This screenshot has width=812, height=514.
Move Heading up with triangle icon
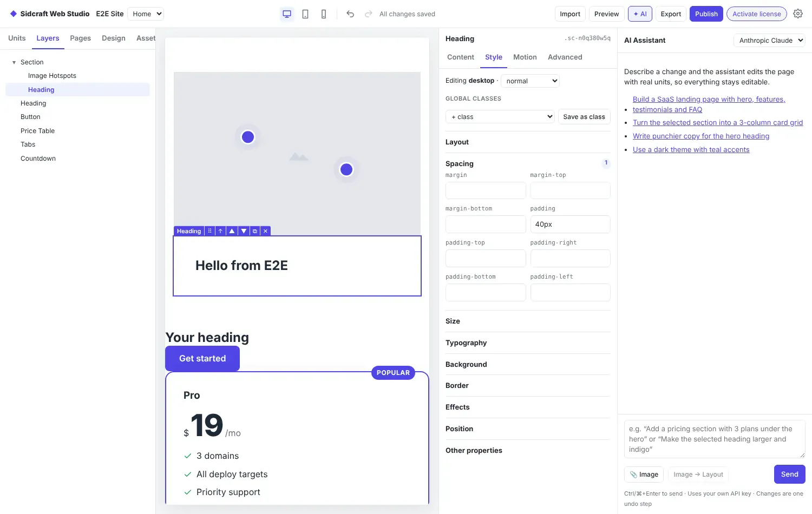[232, 231]
